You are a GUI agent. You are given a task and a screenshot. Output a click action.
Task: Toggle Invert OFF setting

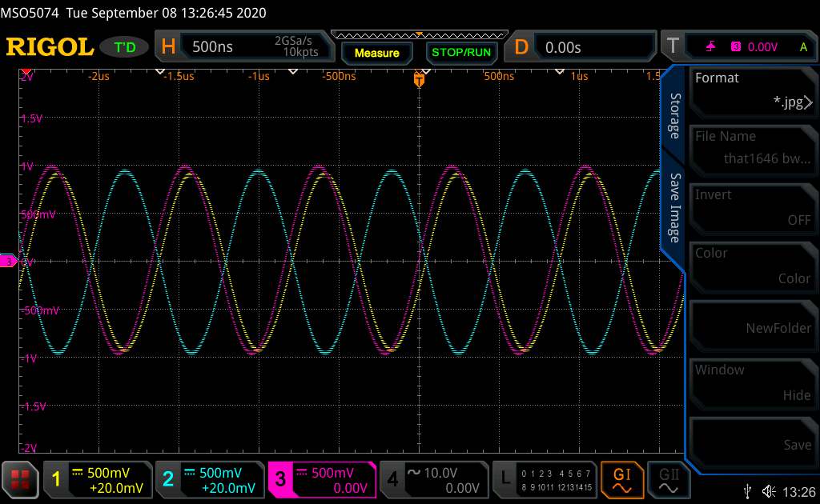coord(751,207)
